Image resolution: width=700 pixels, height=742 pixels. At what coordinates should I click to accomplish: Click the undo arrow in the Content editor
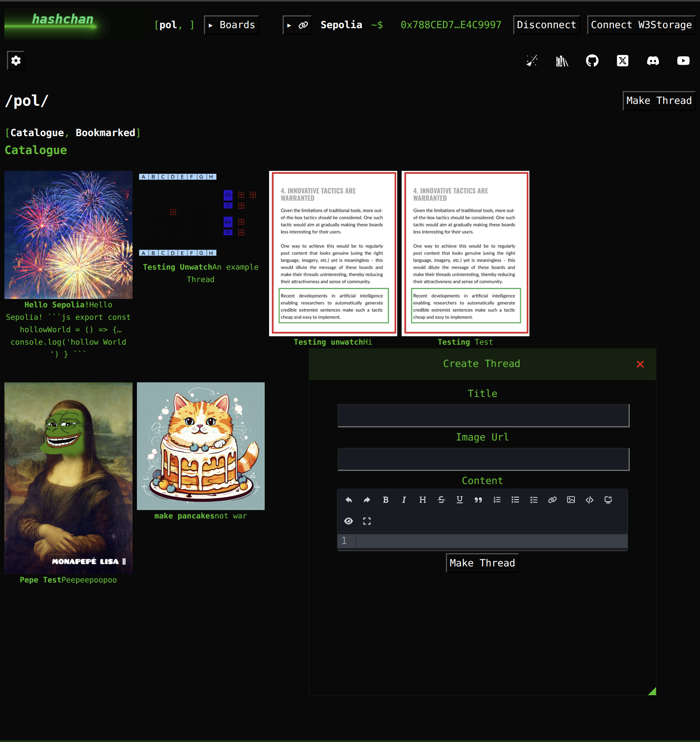pos(349,500)
